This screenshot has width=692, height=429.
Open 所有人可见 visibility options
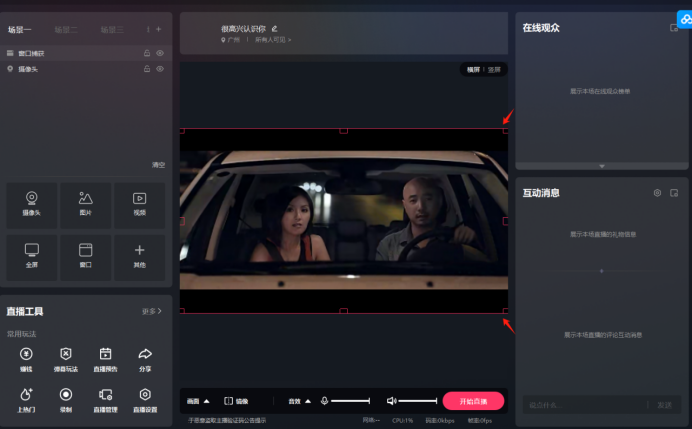[273, 40]
